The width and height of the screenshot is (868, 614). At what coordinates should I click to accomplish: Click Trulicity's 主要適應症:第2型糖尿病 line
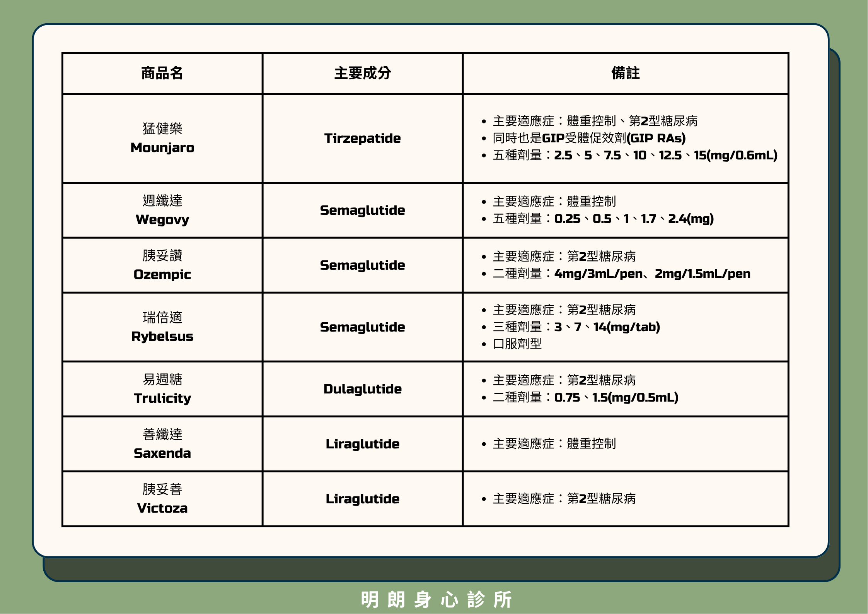564,380
